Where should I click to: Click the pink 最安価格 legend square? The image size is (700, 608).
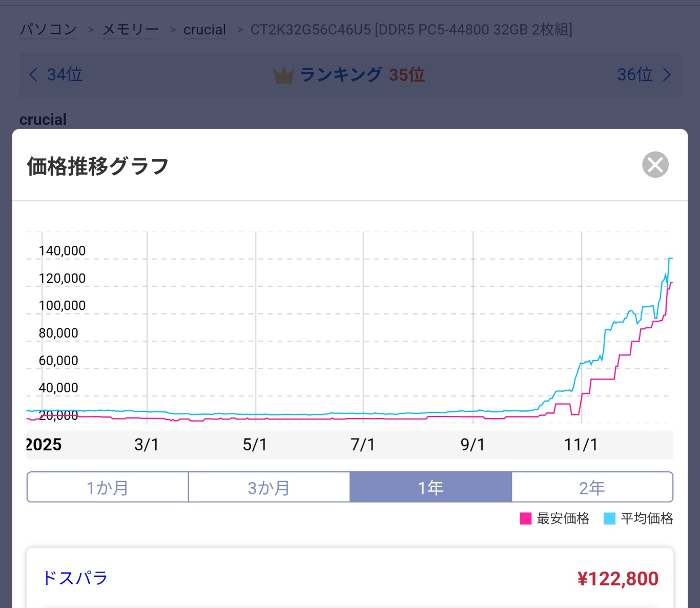[x=525, y=518]
